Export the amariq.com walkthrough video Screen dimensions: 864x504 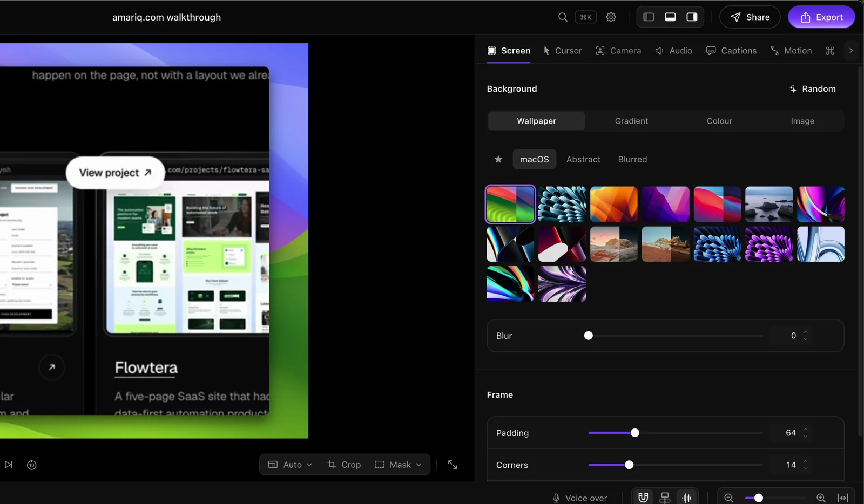click(x=821, y=17)
